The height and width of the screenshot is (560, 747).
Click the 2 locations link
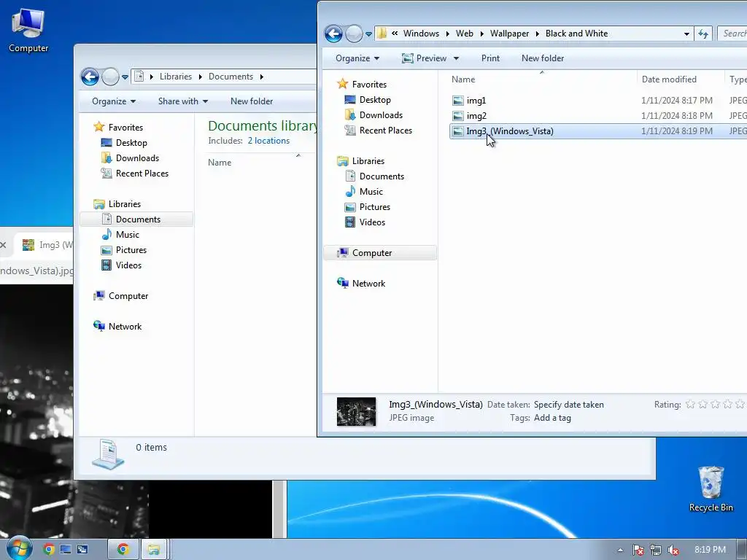(268, 141)
